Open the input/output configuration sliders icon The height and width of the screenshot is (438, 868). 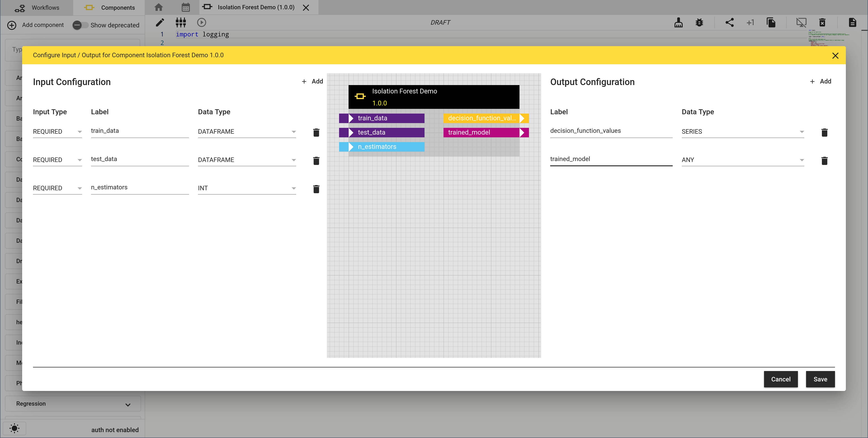point(181,23)
